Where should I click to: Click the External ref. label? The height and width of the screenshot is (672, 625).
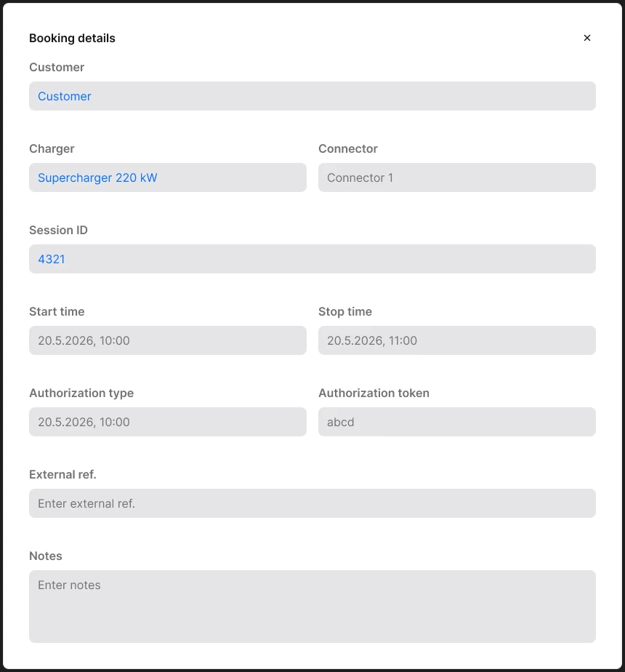click(x=62, y=474)
